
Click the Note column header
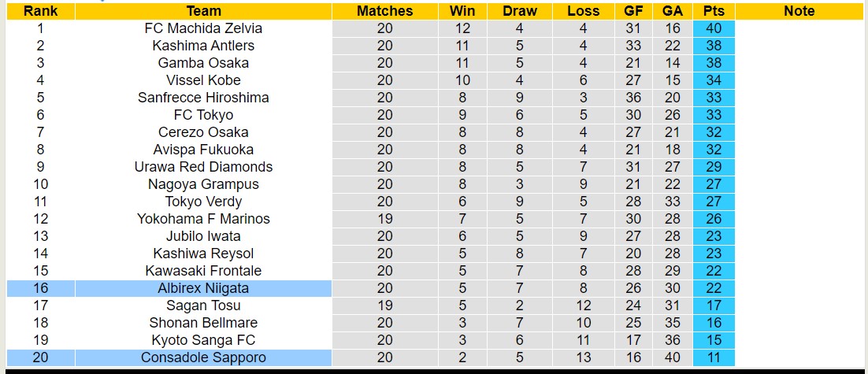pyautogui.click(x=799, y=11)
